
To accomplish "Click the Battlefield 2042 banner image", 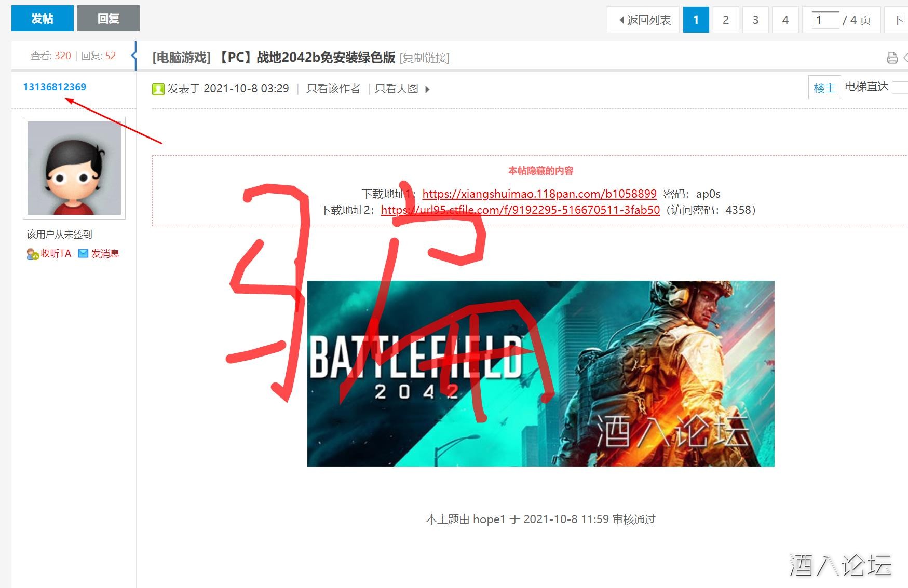I will [x=540, y=374].
